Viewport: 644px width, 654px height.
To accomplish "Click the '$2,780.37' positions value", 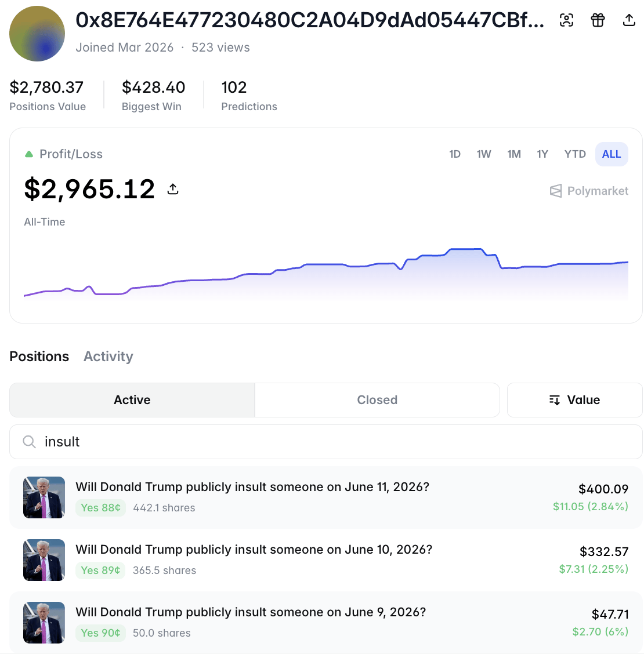I will 46,87.
